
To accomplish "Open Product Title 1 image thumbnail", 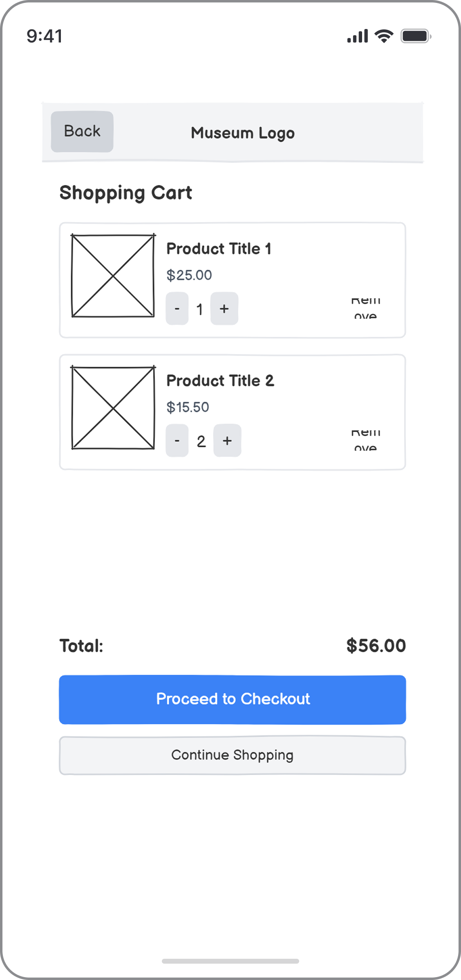I will pos(113,276).
